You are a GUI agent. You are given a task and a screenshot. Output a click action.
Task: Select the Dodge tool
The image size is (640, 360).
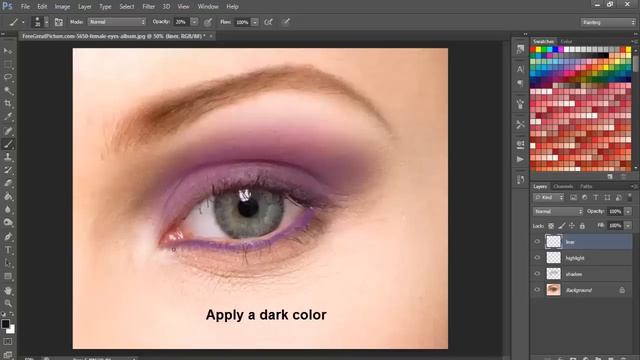click(x=8, y=223)
